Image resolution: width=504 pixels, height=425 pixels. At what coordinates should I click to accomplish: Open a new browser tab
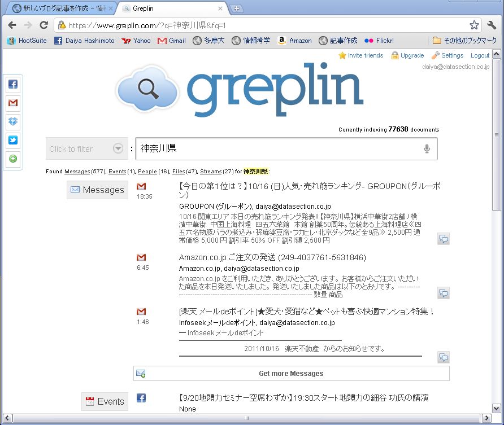pos(237,8)
